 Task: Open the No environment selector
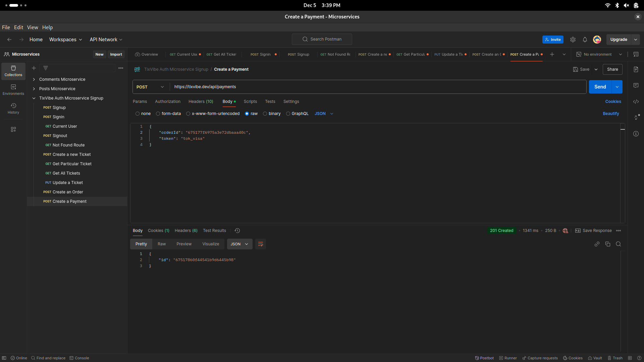(x=599, y=54)
